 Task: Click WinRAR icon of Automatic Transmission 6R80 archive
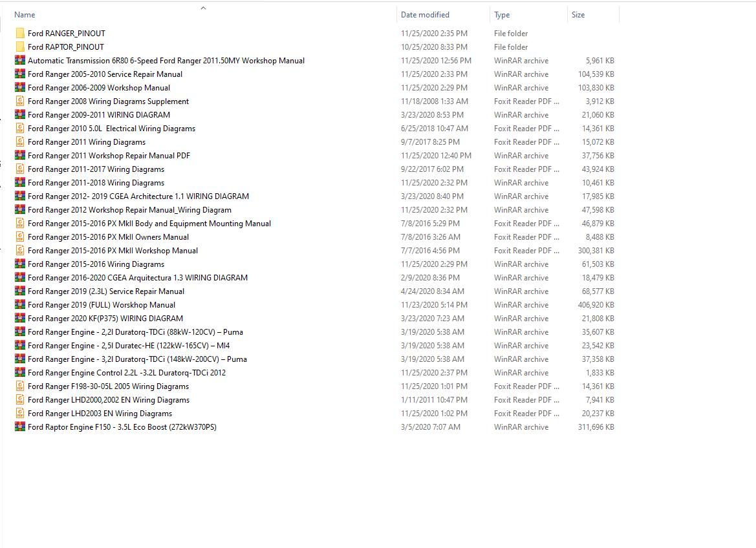coord(20,60)
